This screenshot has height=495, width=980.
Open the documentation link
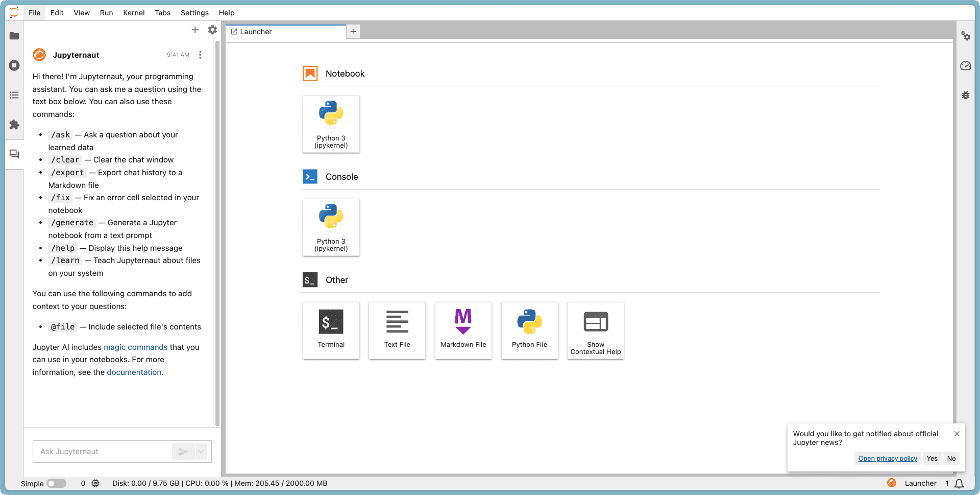pos(134,372)
